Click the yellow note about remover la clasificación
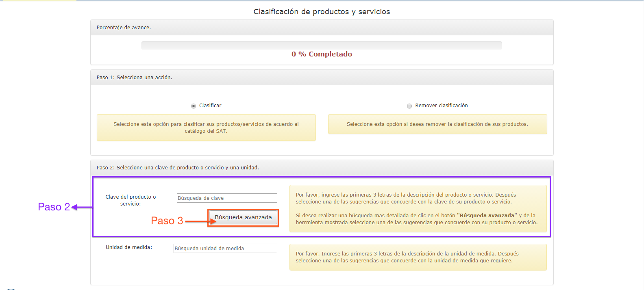Image resolution: width=644 pixels, height=290 pixels. tap(437, 124)
